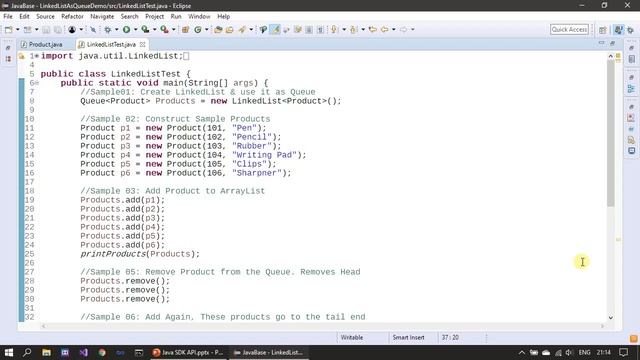
Task: Switch to the Java perspective icon
Action: (x=619, y=30)
